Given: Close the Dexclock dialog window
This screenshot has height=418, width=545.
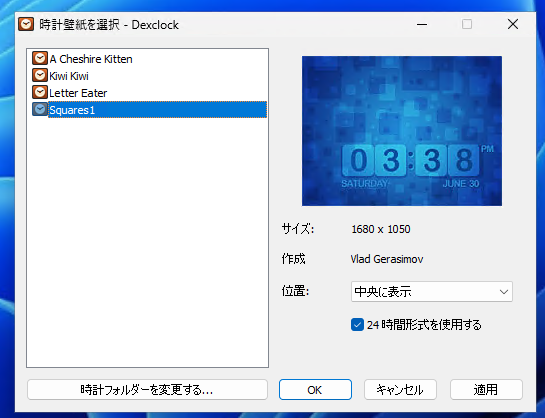Looking at the screenshot, I should (513, 24).
